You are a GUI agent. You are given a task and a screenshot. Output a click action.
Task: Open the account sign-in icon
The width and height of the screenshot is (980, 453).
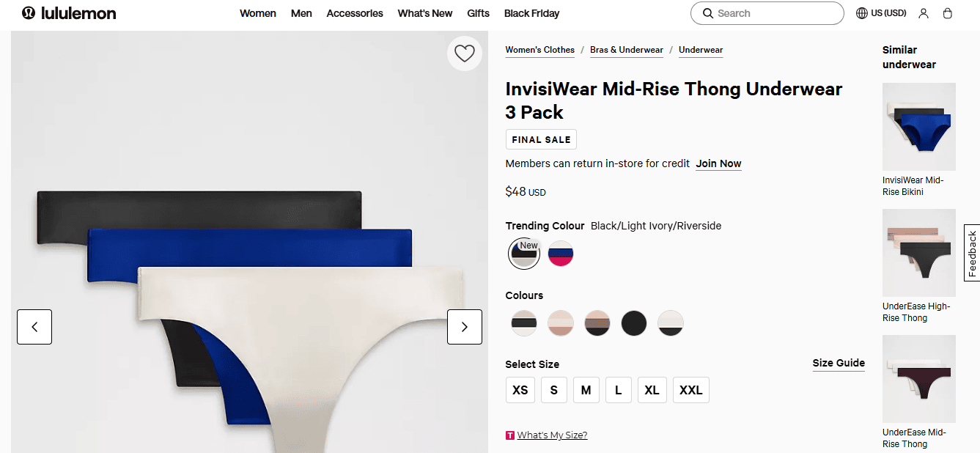point(924,12)
